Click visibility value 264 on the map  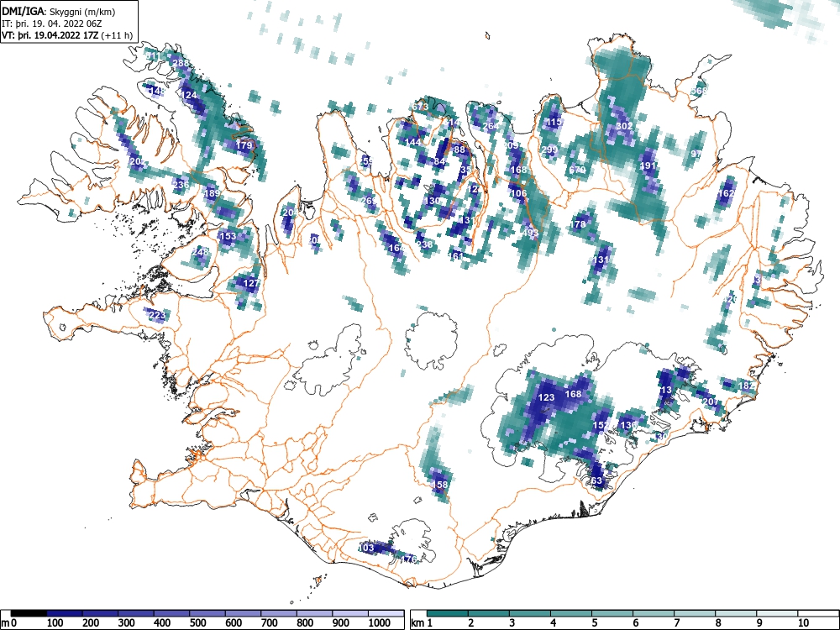[491, 127]
